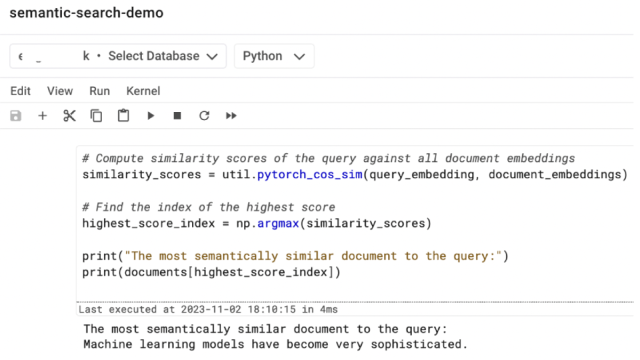Expand the Python language dropdown

click(x=274, y=56)
